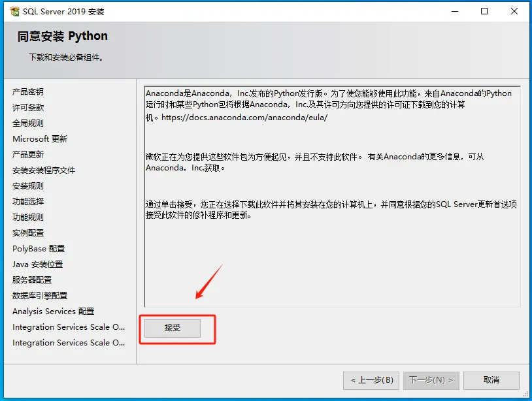
Task: Click the paragraph starting with 通过单击接受
Action: [x=331, y=210]
